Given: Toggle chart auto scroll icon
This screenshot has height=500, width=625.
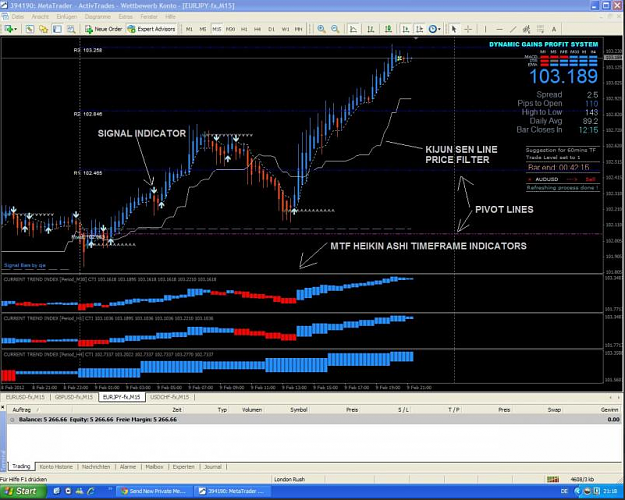Looking at the screenshot, I should pyautogui.click(x=406, y=29).
